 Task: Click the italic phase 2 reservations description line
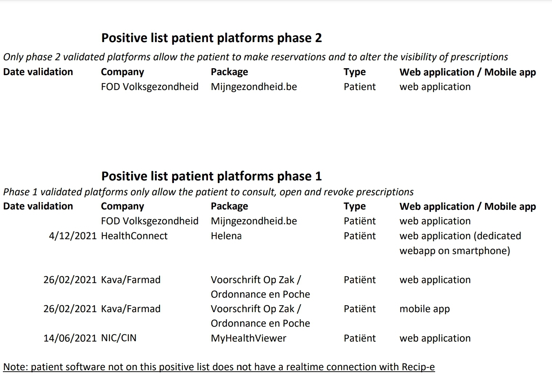[255, 57]
